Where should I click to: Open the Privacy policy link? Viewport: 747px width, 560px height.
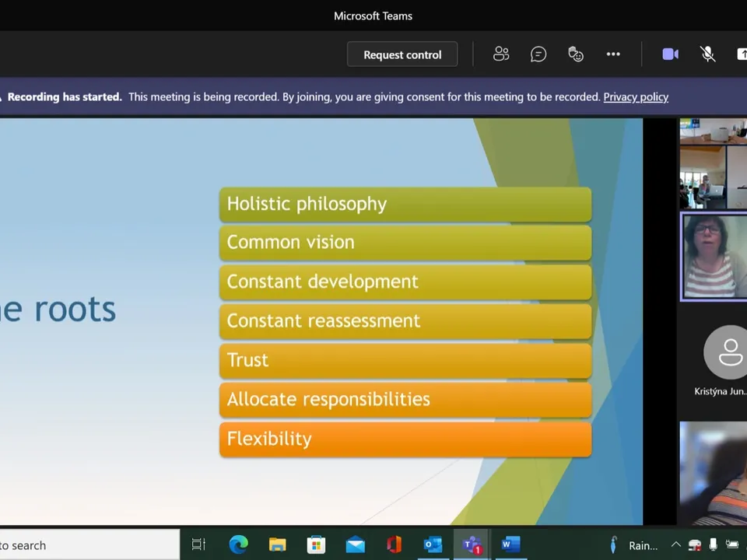pos(636,96)
